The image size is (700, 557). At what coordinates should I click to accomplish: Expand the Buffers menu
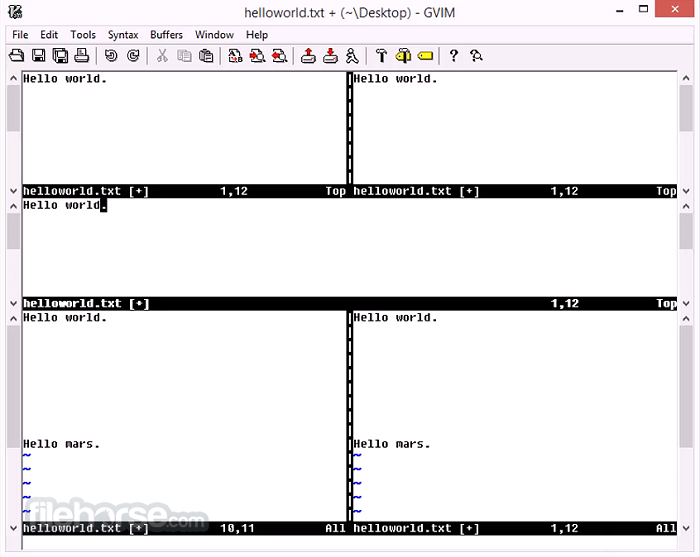coord(166,34)
